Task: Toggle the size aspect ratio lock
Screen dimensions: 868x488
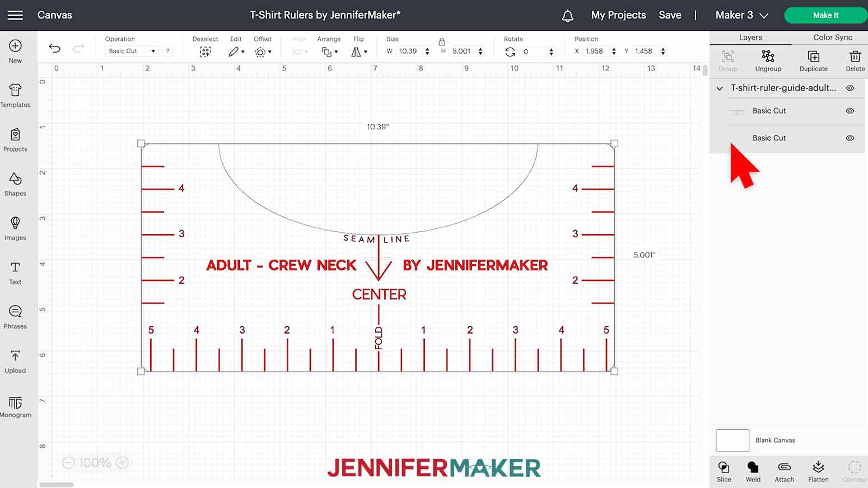Action: coord(442,41)
